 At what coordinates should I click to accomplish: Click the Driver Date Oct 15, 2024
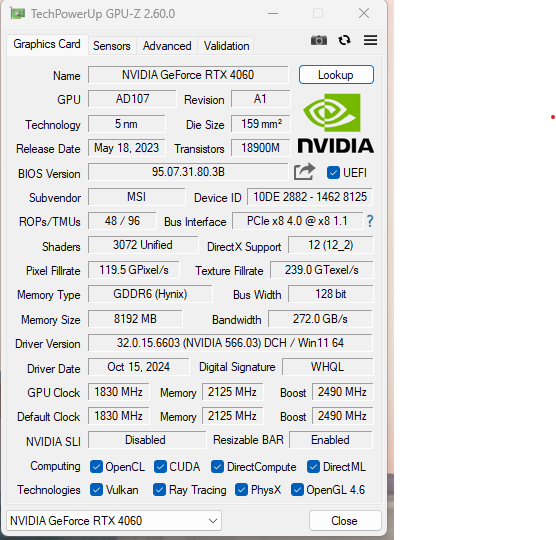[139, 367]
